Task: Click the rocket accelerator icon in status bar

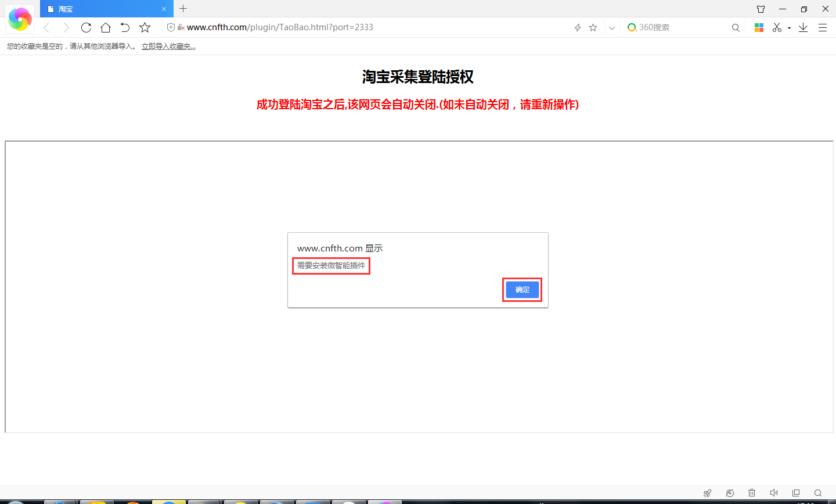Action: pyautogui.click(x=707, y=493)
